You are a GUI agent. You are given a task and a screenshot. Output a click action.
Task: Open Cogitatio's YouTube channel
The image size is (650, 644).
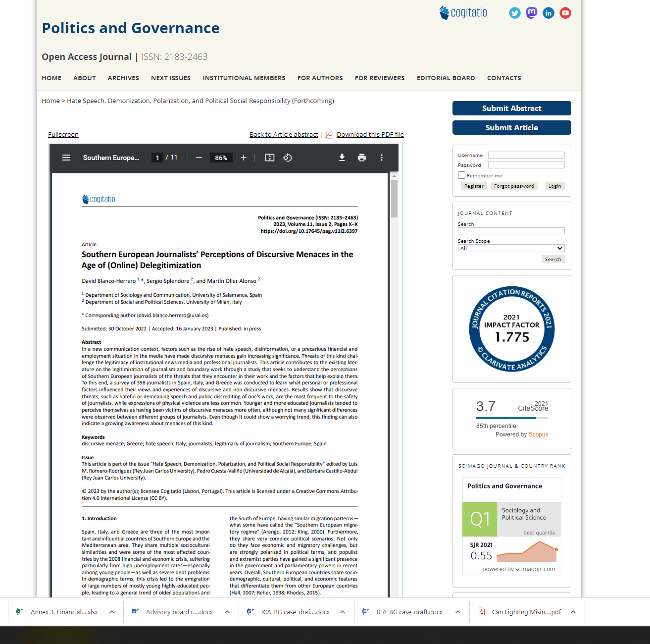point(565,13)
